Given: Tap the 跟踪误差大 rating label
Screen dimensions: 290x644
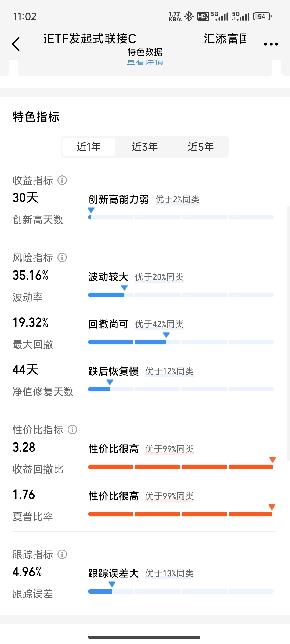Looking at the screenshot, I should (x=114, y=573).
